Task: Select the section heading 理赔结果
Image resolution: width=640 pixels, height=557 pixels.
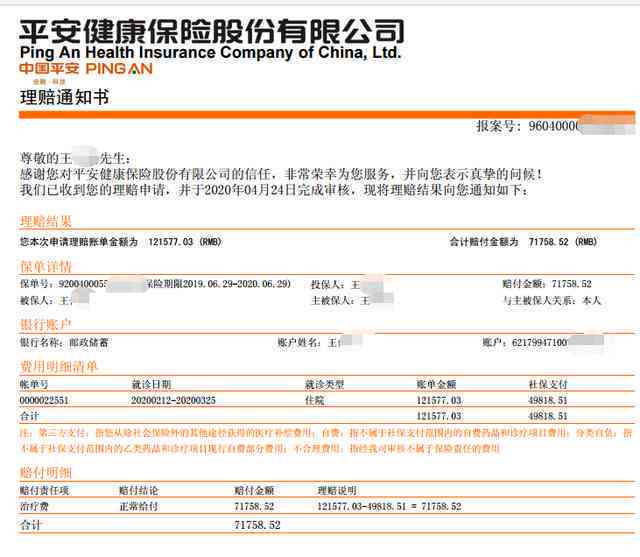Action: pos(46,222)
